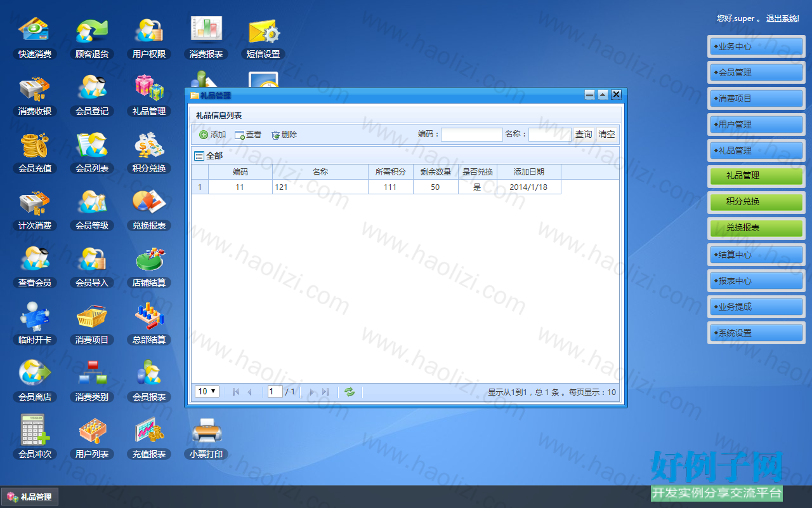
Task: Sort by the 剩余数量 column header
Action: point(436,172)
